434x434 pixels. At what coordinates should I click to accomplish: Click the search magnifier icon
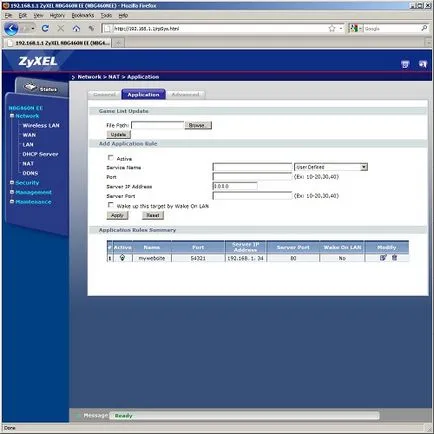[x=424, y=28]
